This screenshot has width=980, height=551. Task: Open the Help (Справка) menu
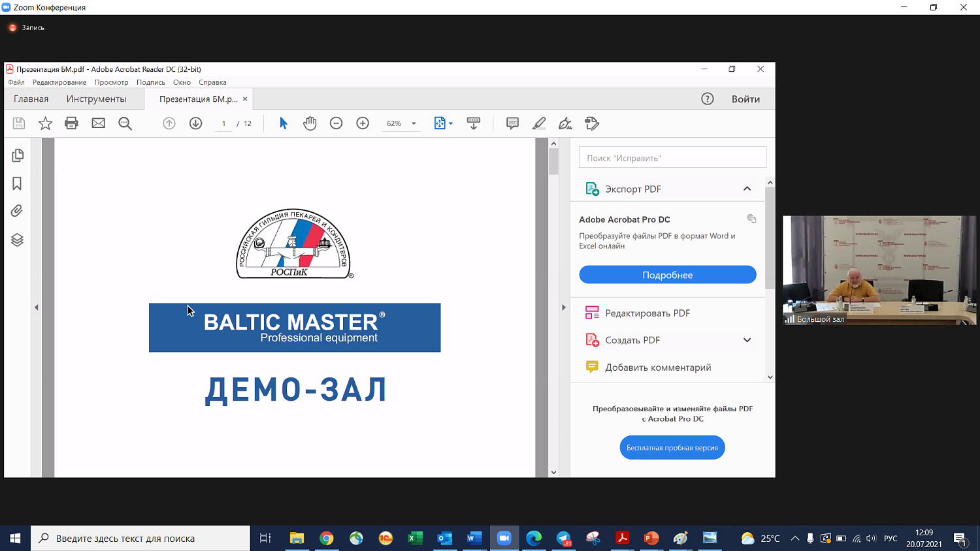coord(212,82)
